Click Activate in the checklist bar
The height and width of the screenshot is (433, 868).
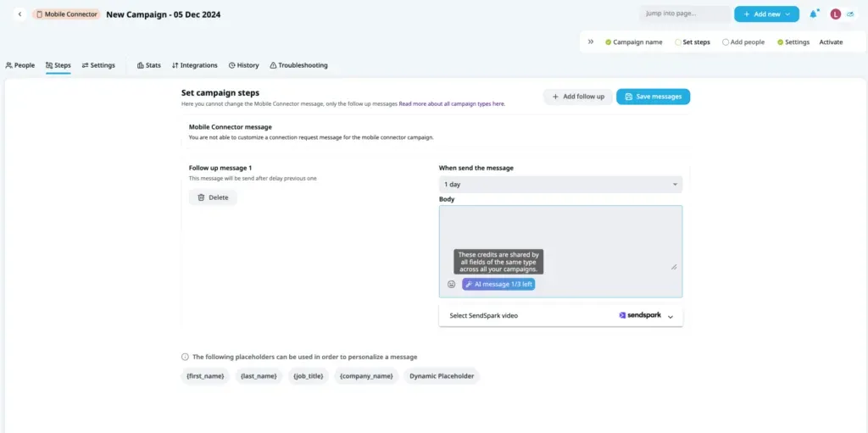coord(831,42)
